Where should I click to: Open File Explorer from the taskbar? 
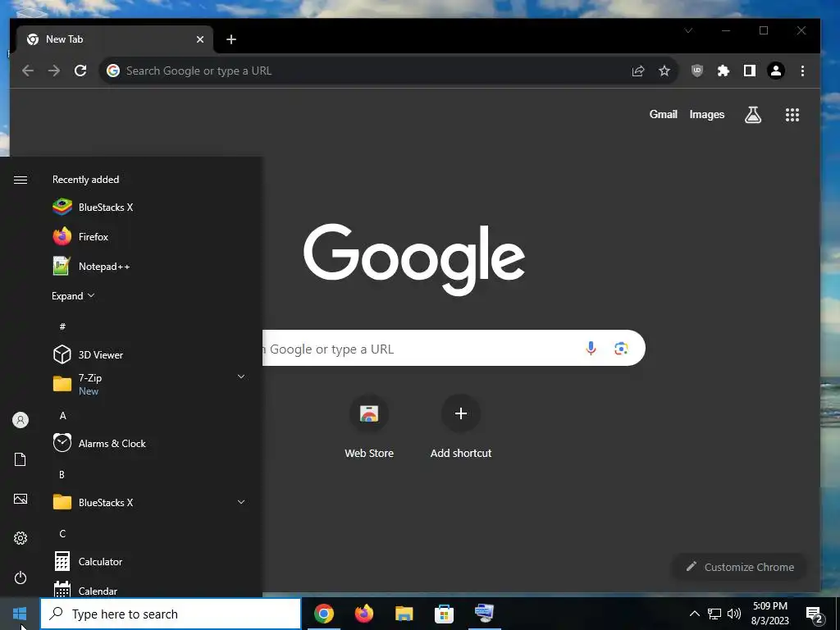404,614
